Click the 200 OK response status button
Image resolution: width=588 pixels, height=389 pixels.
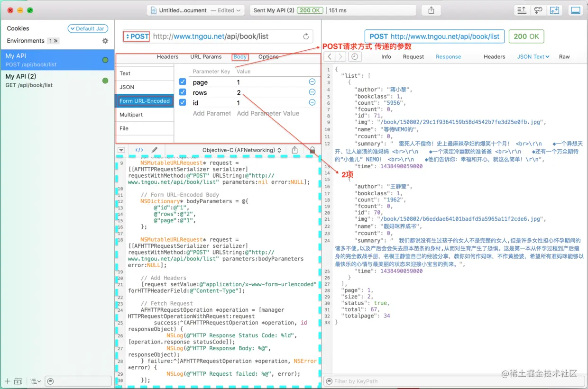coord(526,36)
